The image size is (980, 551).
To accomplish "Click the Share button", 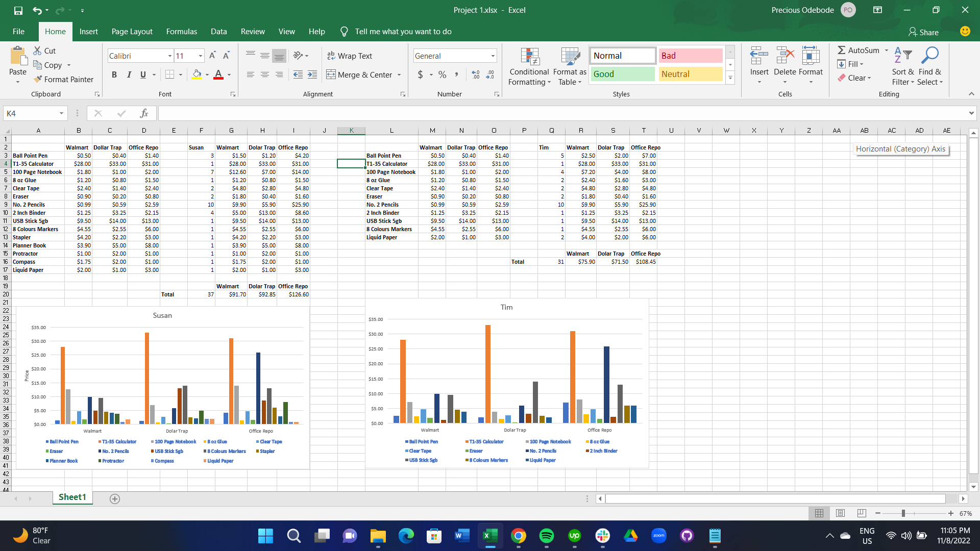I will point(923,32).
